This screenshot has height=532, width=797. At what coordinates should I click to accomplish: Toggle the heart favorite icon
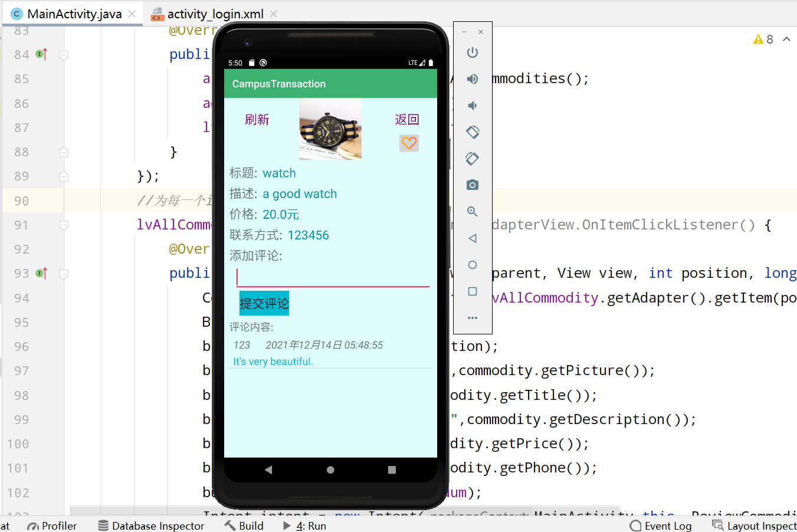(409, 143)
